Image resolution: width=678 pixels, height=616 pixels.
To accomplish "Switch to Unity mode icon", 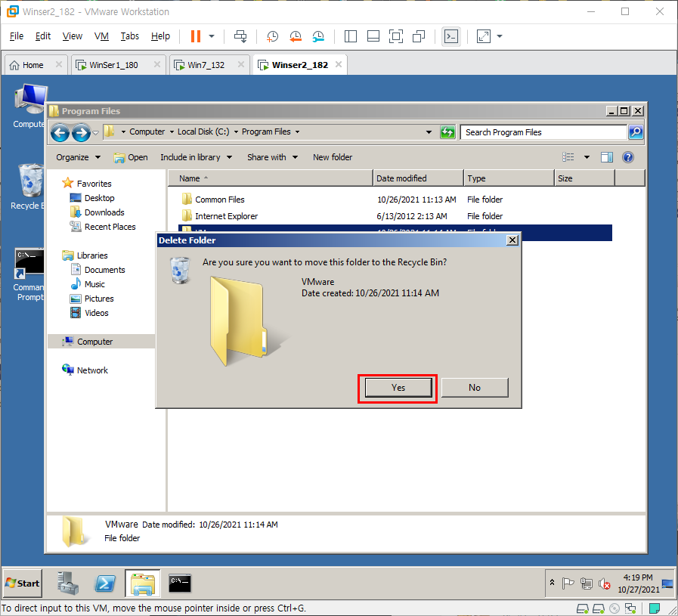I will pos(419,36).
